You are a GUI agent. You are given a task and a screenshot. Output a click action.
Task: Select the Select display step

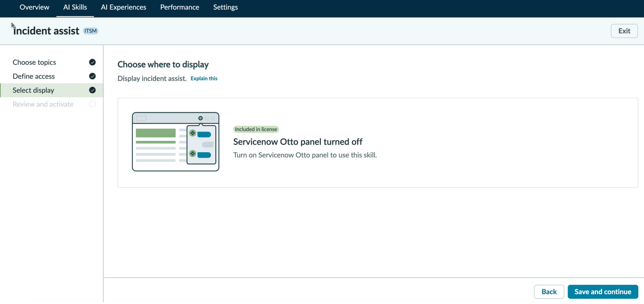click(52, 90)
